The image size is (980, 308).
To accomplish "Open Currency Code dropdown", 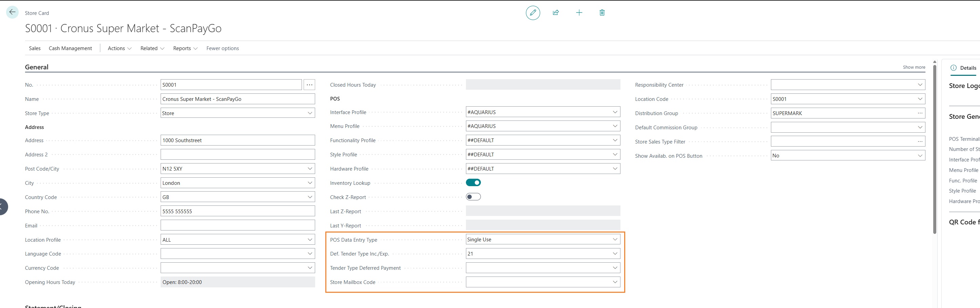I will click(310, 268).
